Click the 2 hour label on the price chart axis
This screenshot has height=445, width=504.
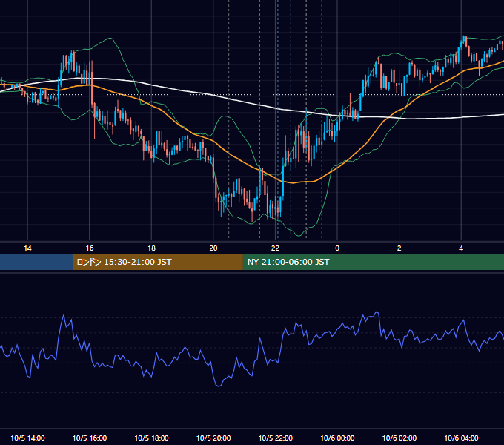[x=399, y=248]
